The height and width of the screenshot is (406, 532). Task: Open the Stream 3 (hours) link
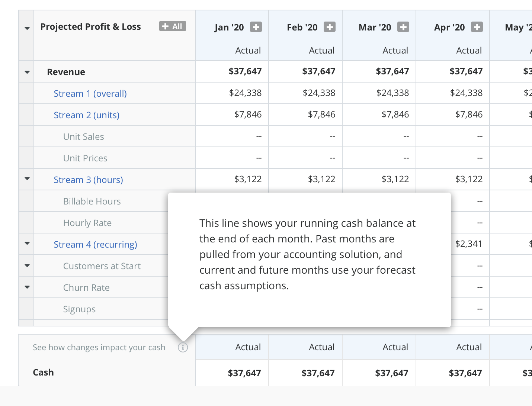(88, 180)
